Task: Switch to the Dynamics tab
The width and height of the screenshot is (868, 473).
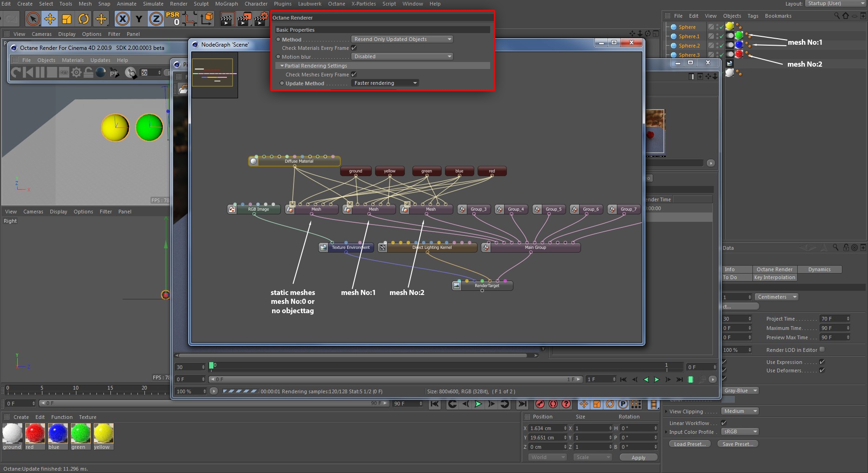Action: tap(819, 269)
